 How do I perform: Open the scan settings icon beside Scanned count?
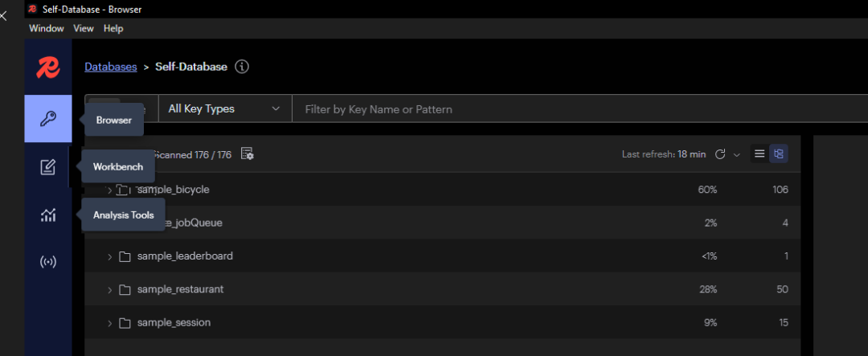coord(247,154)
